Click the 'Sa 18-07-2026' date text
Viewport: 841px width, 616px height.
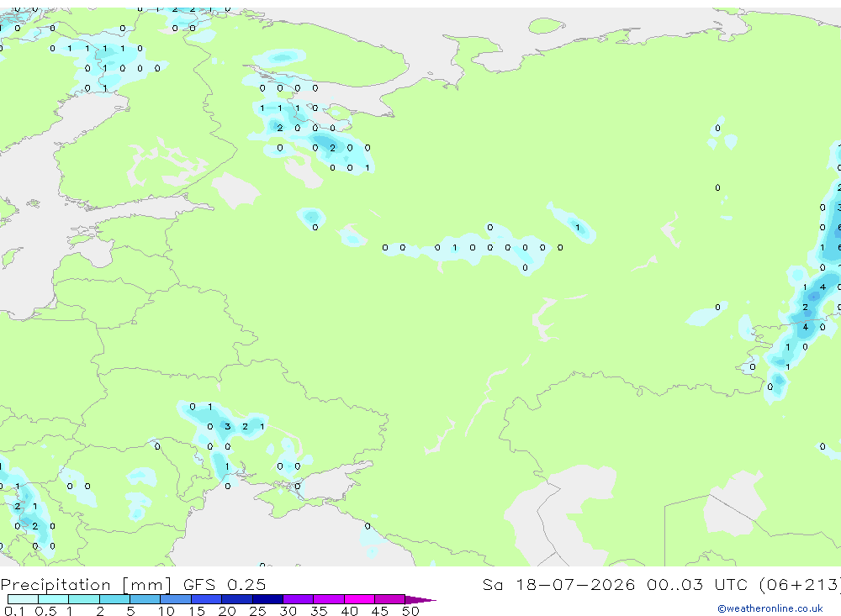coord(558,584)
